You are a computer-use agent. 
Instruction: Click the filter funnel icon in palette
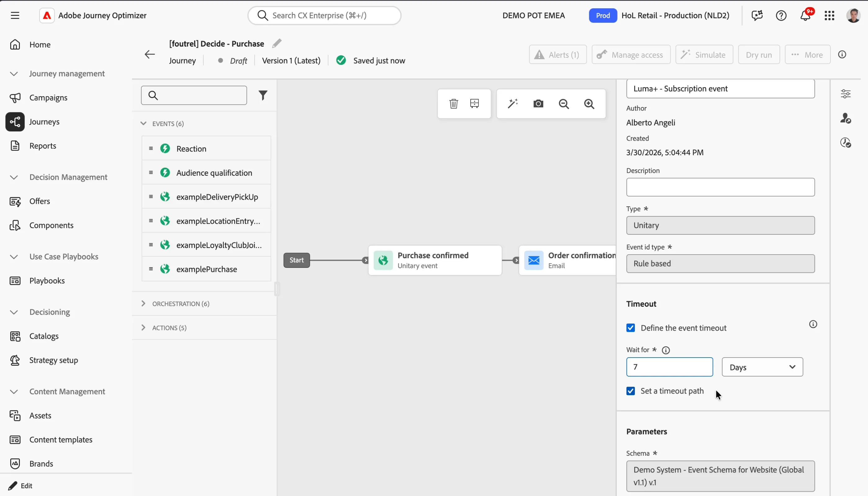(x=263, y=95)
